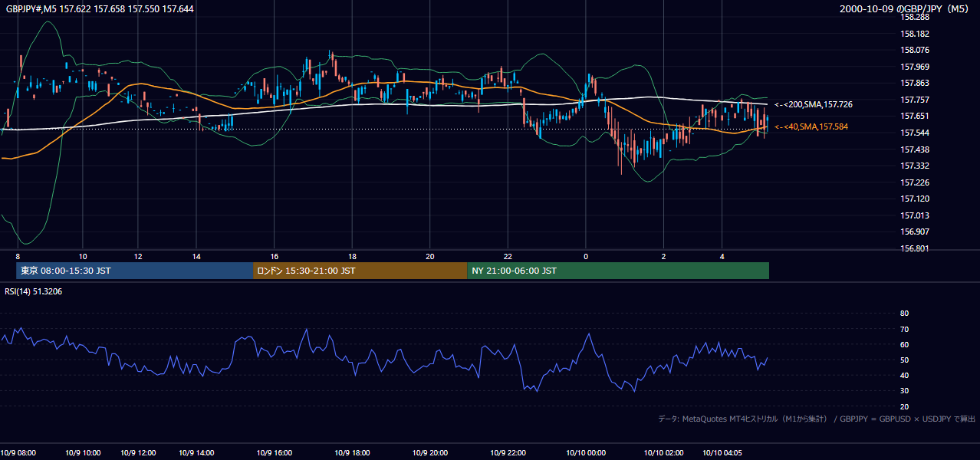Click the 157.013 price axis label

[x=915, y=215]
